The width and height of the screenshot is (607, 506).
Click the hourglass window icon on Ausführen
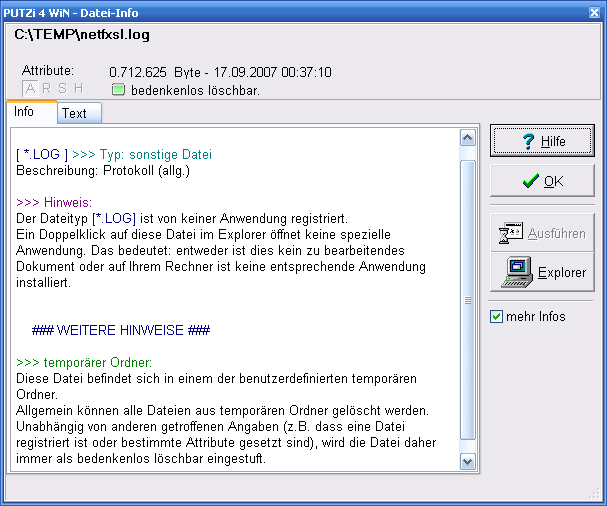click(x=511, y=233)
